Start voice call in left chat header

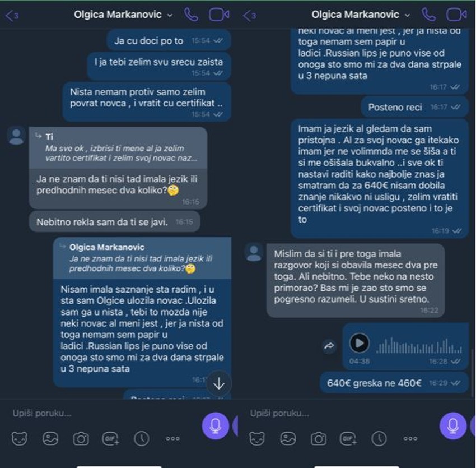tap(191, 15)
